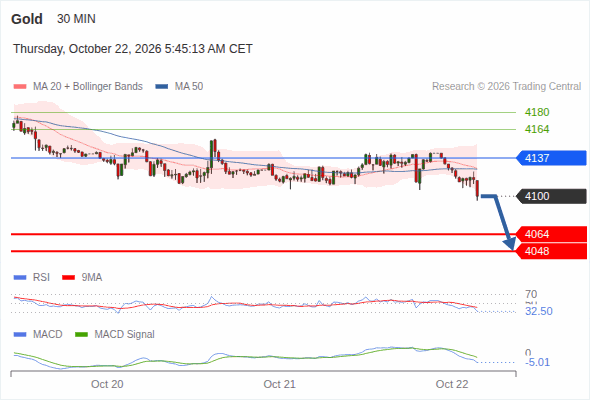The height and width of the screenshot is (400, 590).
Task: Click the 9MA legend text
Action: point(92,278)
